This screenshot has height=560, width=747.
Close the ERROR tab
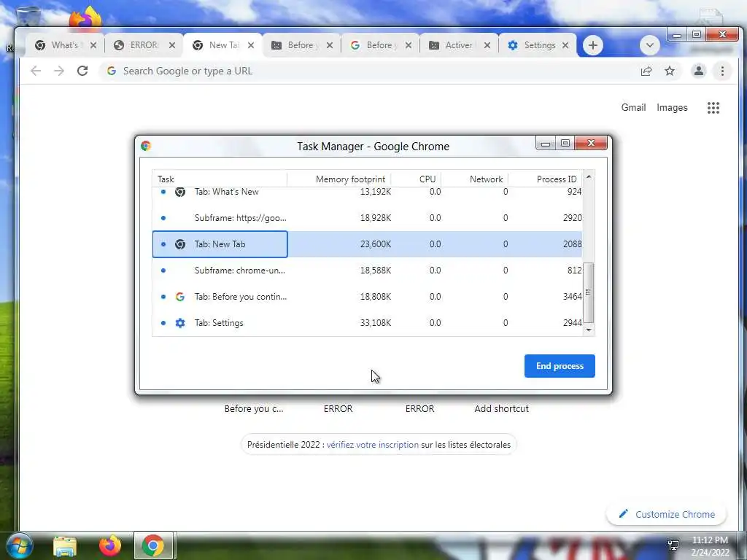pos(172,45)
